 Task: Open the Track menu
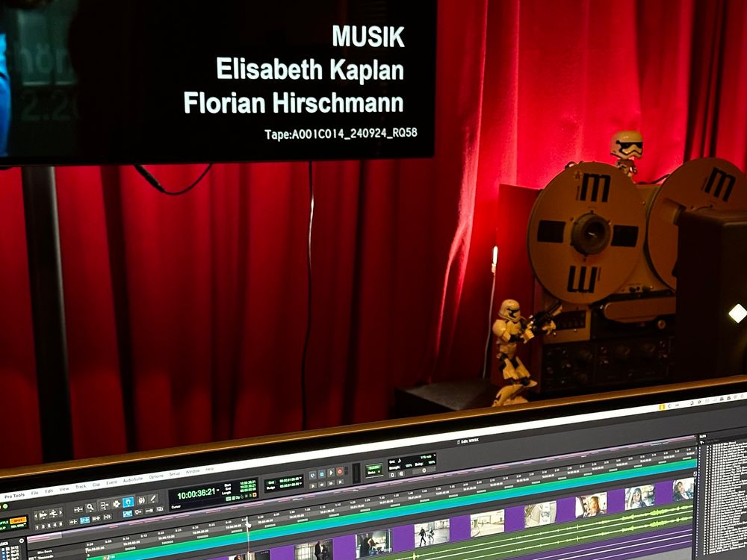click(81, 486)
